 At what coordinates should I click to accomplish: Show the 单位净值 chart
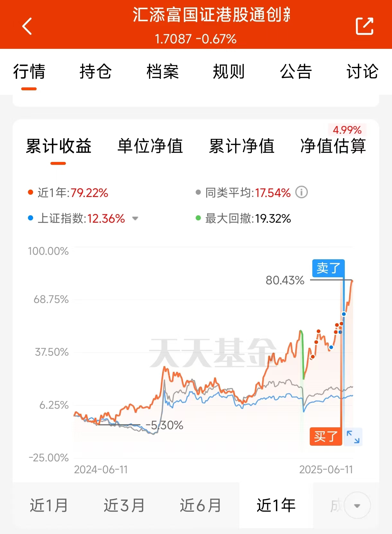150,146
